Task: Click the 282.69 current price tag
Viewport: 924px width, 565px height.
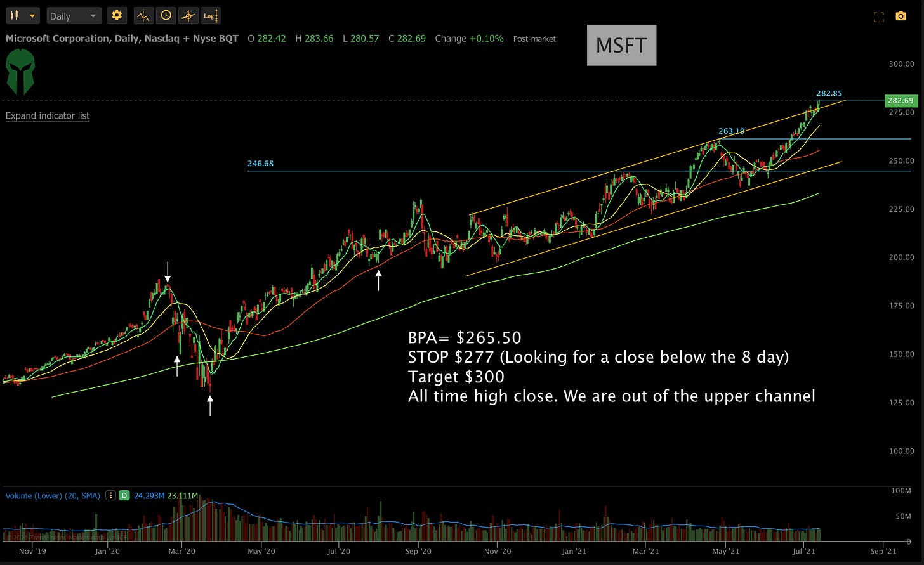Action: 901,101
